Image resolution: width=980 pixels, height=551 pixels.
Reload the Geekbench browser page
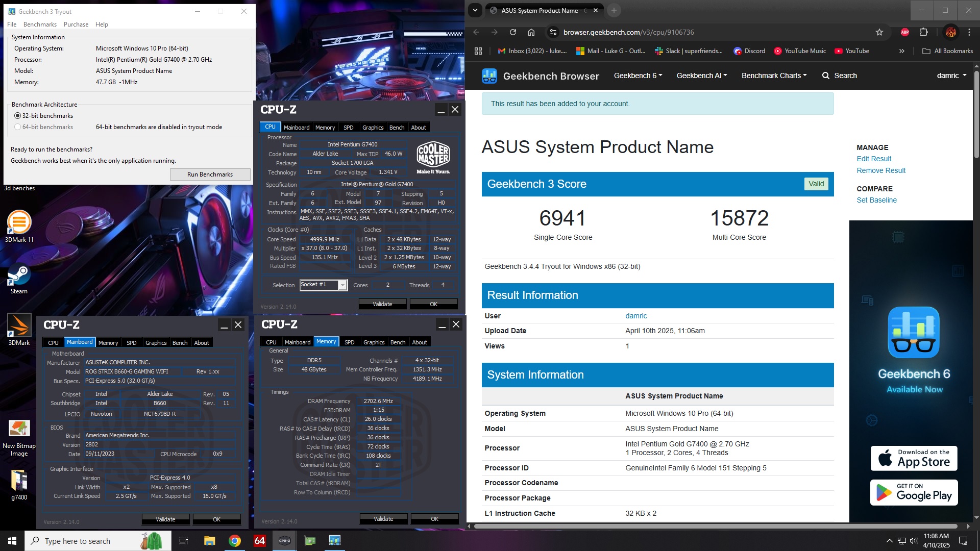click(513, 32)
